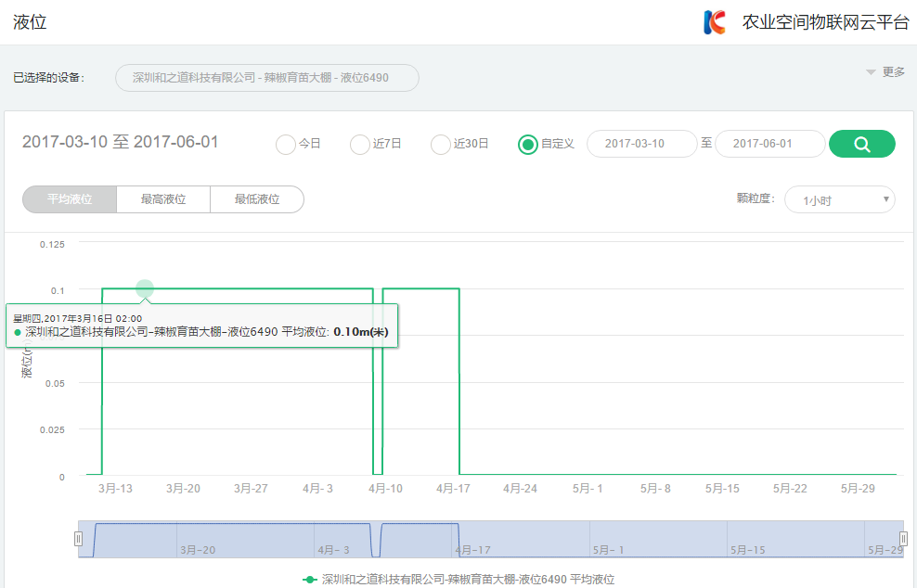917x588 pixels.
Task: Click the green search magnifier button
Action: point(861,144)
